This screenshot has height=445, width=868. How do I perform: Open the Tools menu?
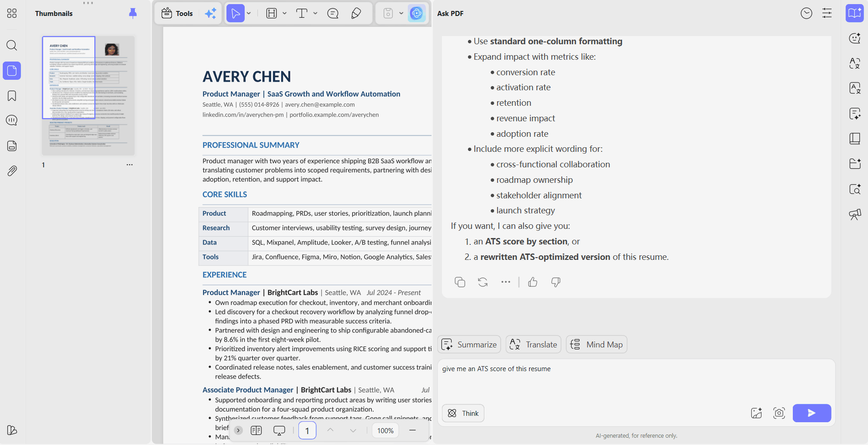[177, 13]
